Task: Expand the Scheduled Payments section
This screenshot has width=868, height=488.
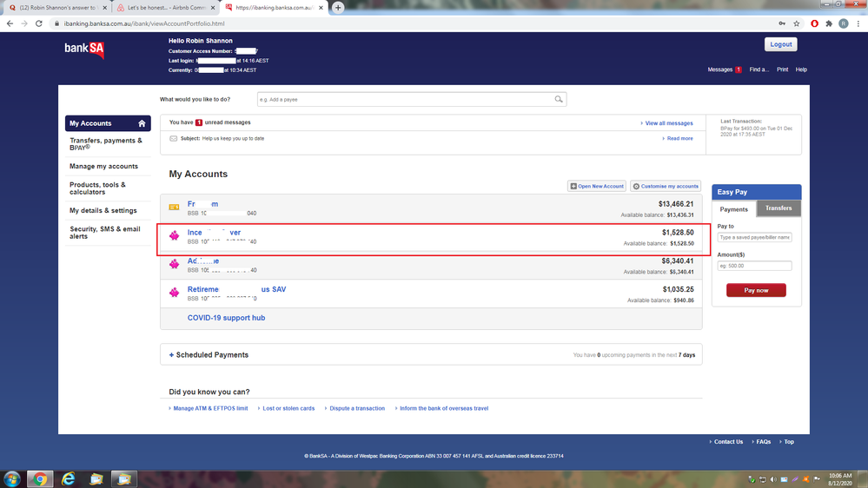Action: click(x=209, y=355)
